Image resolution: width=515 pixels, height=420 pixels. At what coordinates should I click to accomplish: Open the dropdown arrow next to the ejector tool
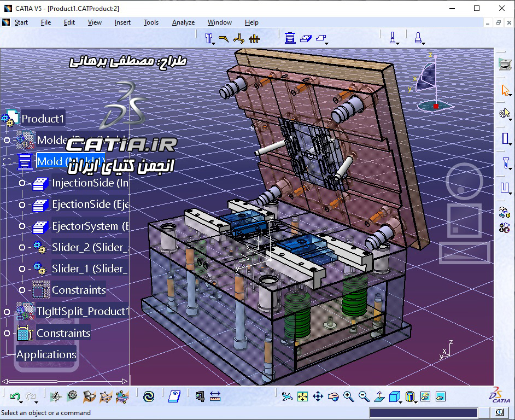point(398,44)
